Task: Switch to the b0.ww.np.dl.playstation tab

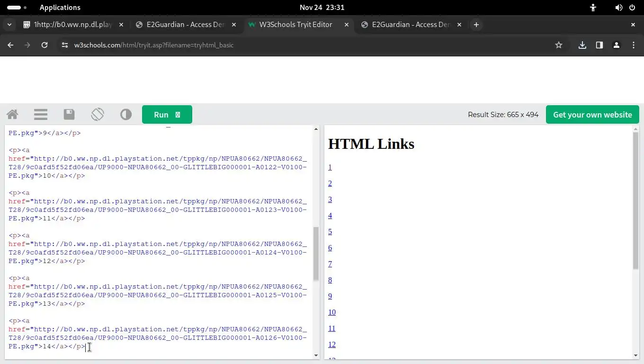Action: (x=73, y=25)
